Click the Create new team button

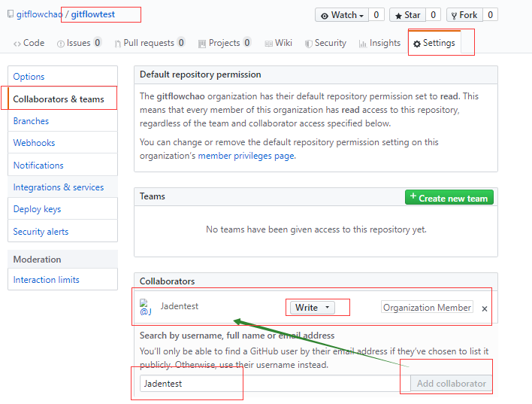pyautogui.click(x=449, y=197)
